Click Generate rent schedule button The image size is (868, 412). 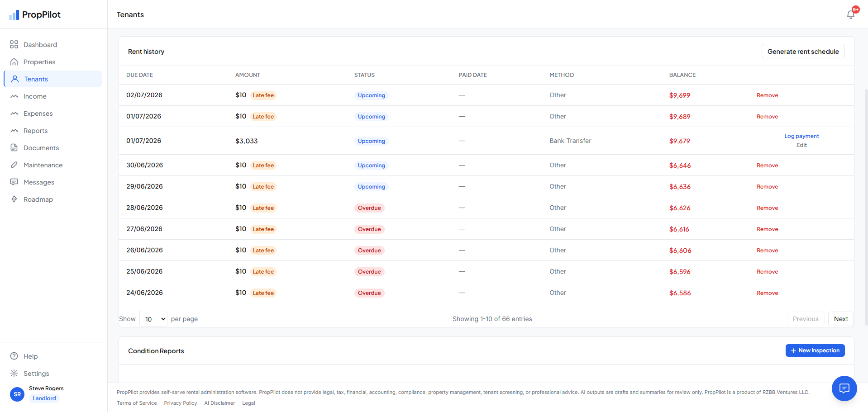click(803, 51)
